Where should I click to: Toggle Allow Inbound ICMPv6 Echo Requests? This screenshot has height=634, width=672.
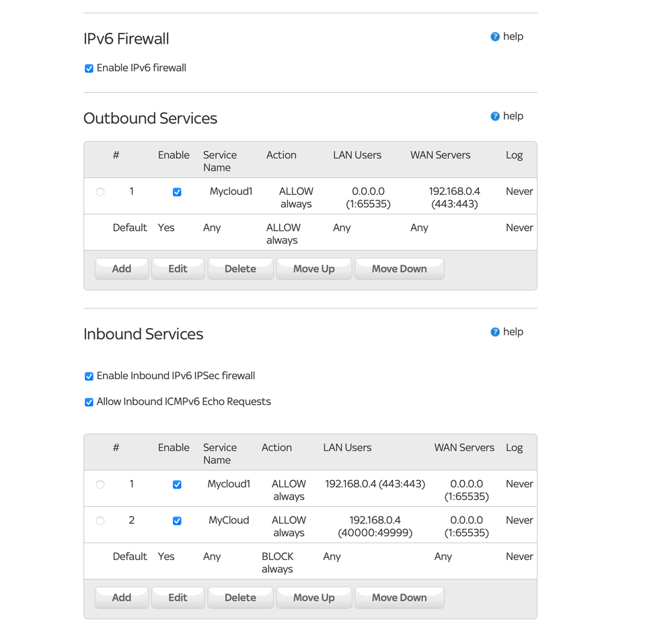tap(89, 402)
